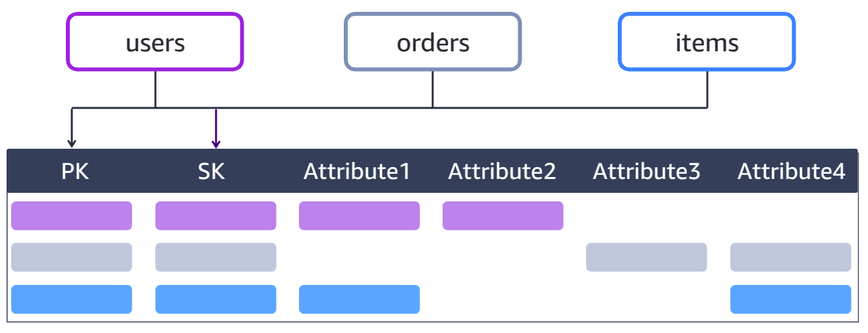Select purple PK cell in users row
868x333 pixels.
click(x=72, y=216)
